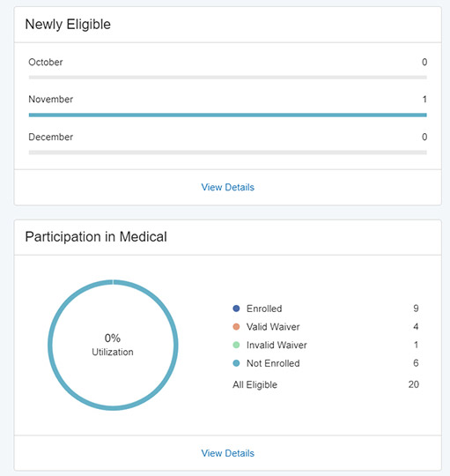Select the Valid Waiver legend label

pos(273,327)
